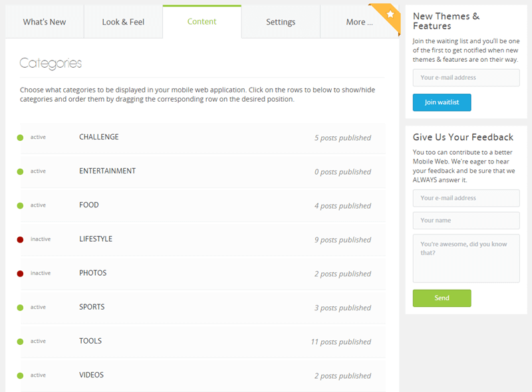Toggle the green status dot for SPORTS
This screenshot has width=532, height=392.
[20, 308]
